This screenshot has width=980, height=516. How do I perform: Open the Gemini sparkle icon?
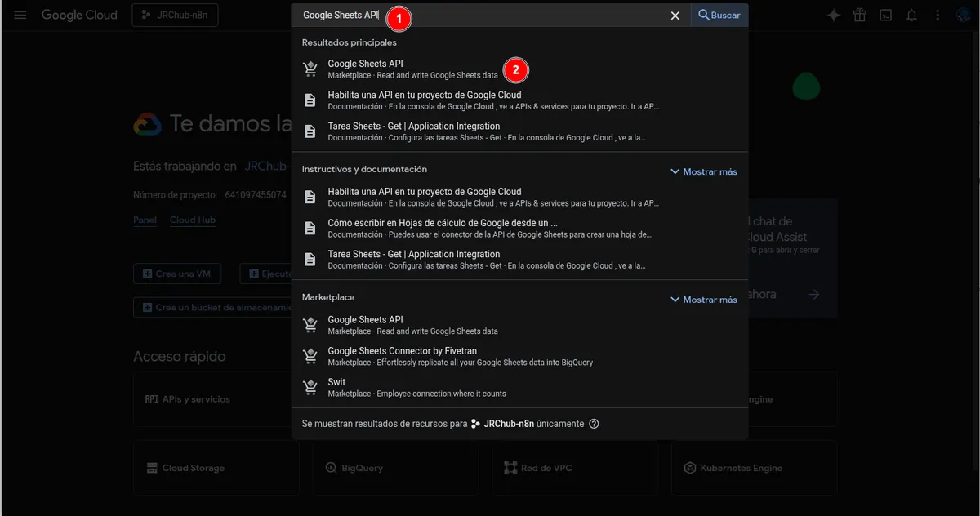tap(834, 16)
